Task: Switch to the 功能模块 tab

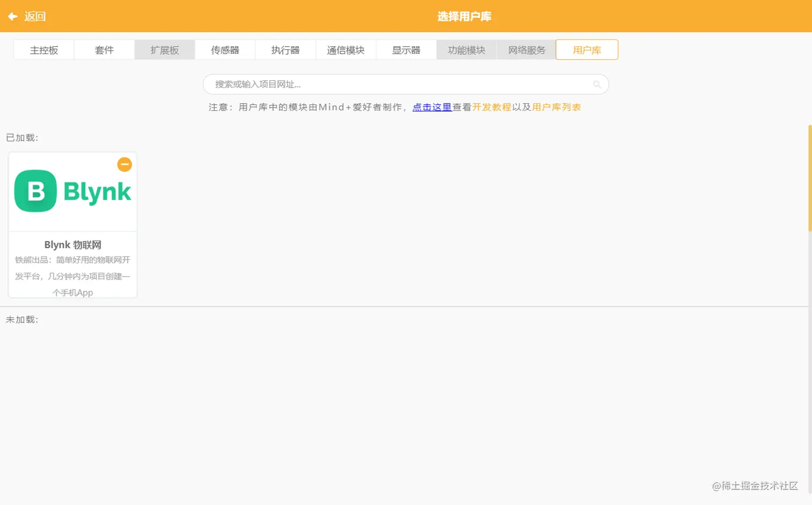Action: (467, 50)
